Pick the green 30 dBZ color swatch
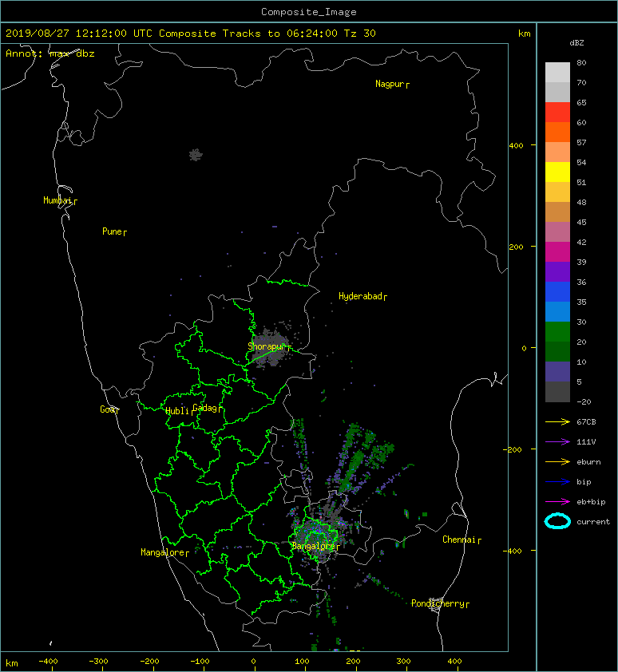The width and height of the screenshot is (618, 672). point(557,331)
